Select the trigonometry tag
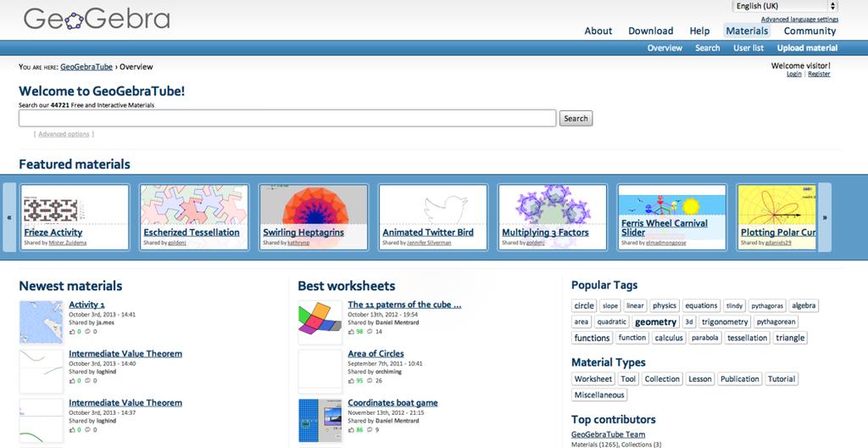Screen dimensions: 868x448 (725, 322)
